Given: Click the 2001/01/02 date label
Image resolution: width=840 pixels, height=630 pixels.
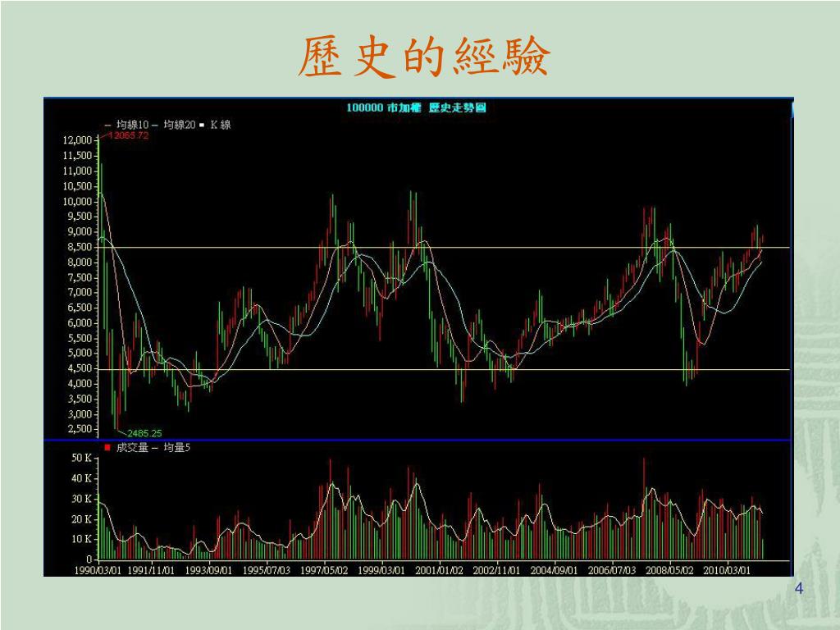Looking at the screenshot, I should [439, 570].
